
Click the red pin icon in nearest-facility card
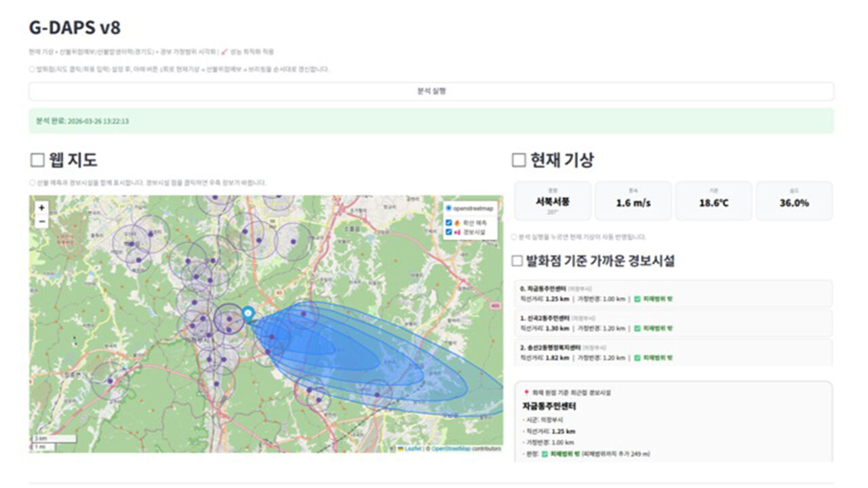tap(526, 392)
